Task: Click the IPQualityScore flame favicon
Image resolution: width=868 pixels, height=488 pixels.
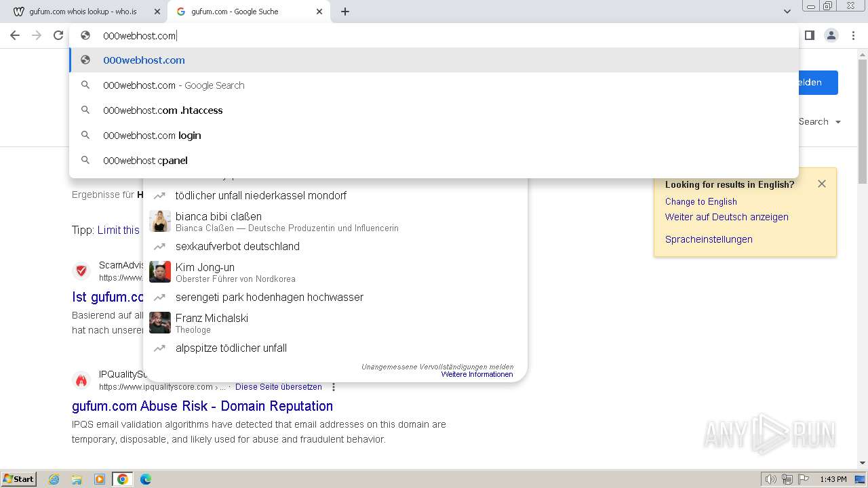Action: pyautogui.click(x=81, y=380)
